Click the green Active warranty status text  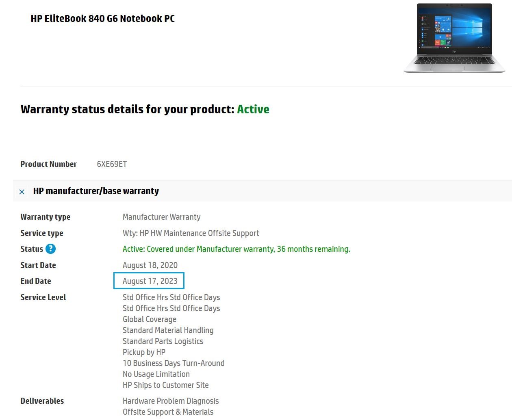[x=253, y=109]
